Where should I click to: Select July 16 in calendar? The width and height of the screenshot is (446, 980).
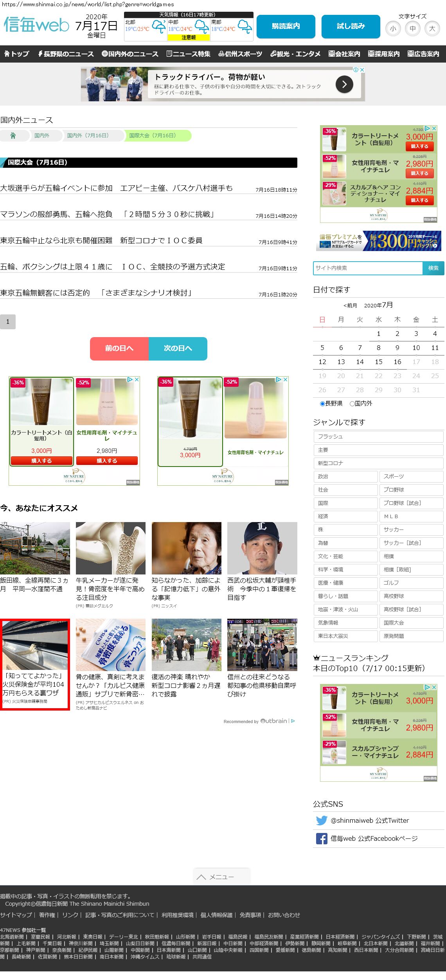[397, 362]
